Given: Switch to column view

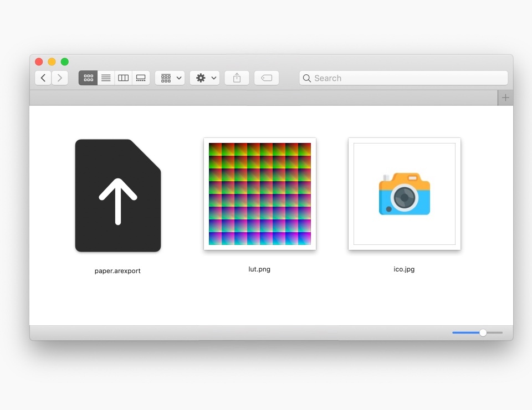Looking at the screenshot, I should click(123, 78).
